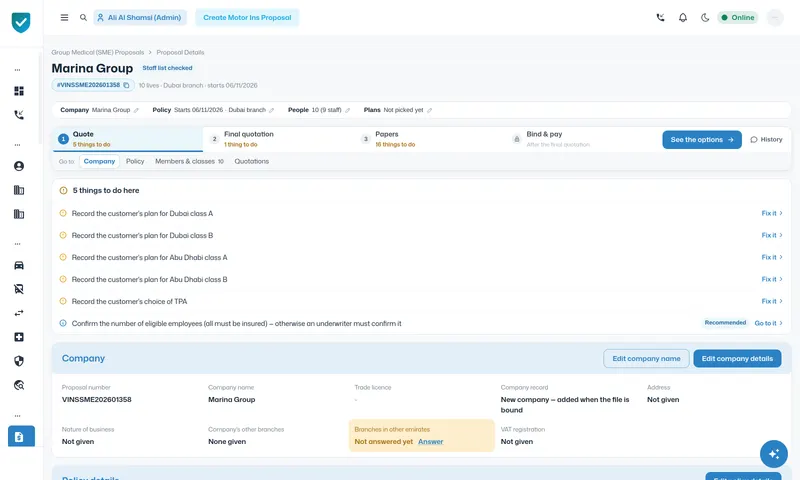Click Edit company details button
This screenshot has height=480, width=800.
[x=737, y=359]
